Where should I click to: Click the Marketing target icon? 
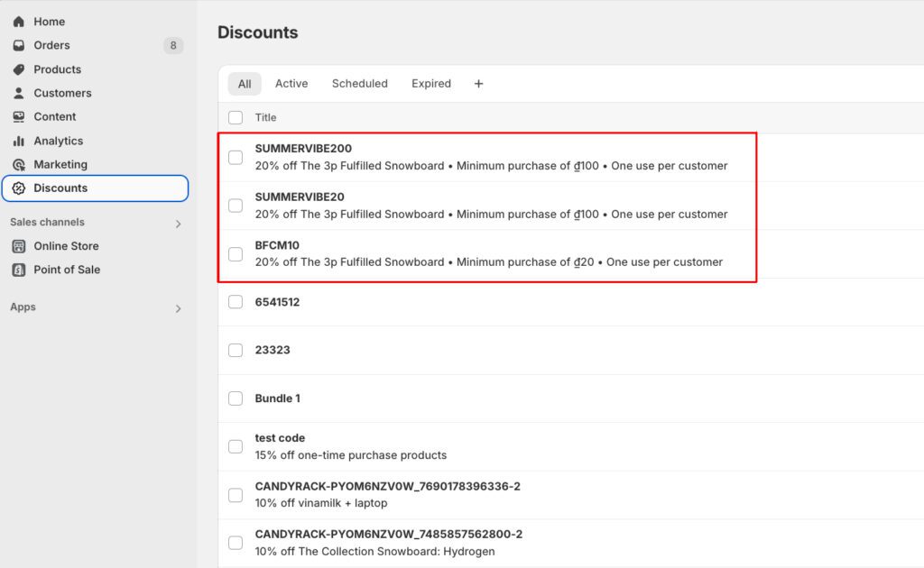coord(18,164)
